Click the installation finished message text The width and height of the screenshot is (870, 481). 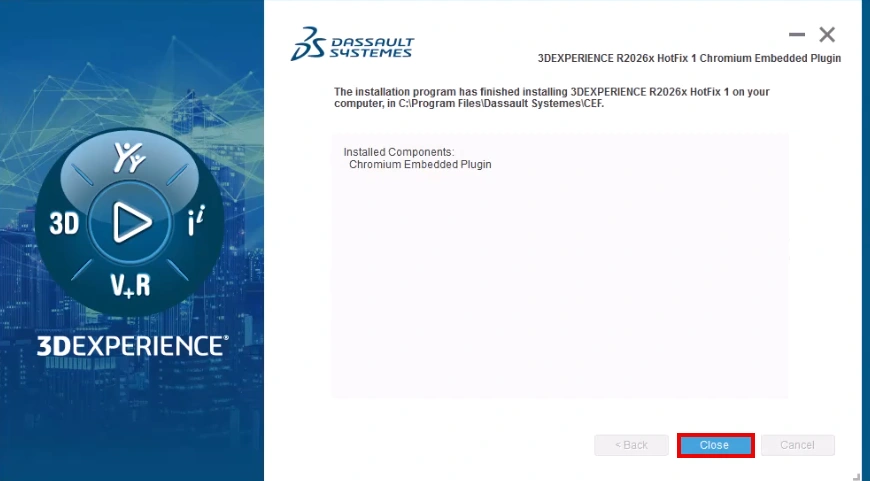[552, 98]
